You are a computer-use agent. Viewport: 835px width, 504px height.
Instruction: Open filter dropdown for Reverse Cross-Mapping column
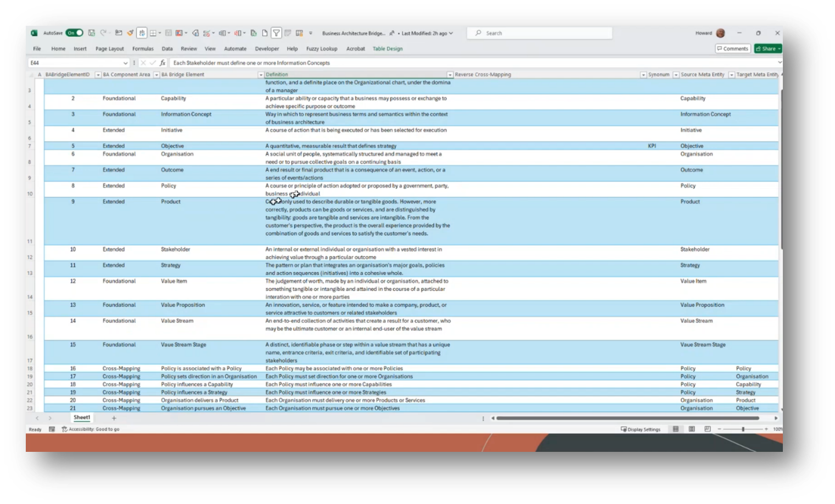pyautogui.click(x=643, y=75)
